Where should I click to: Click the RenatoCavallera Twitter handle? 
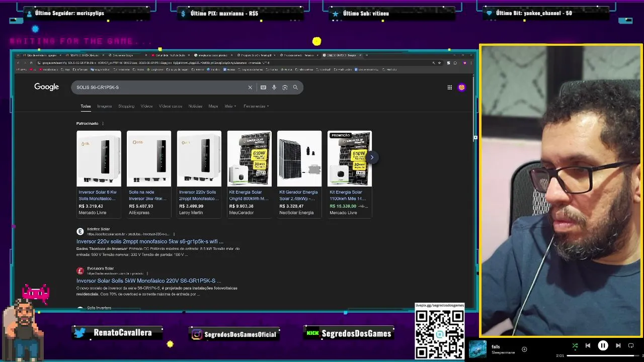122,333
